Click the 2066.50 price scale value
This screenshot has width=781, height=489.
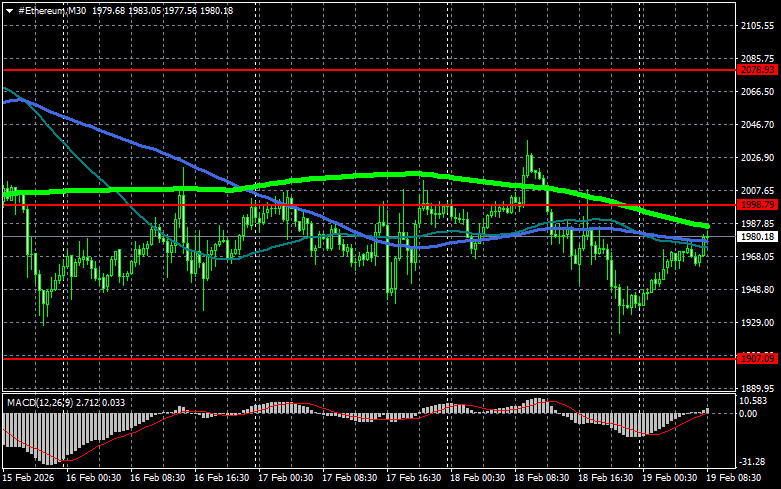758,92
